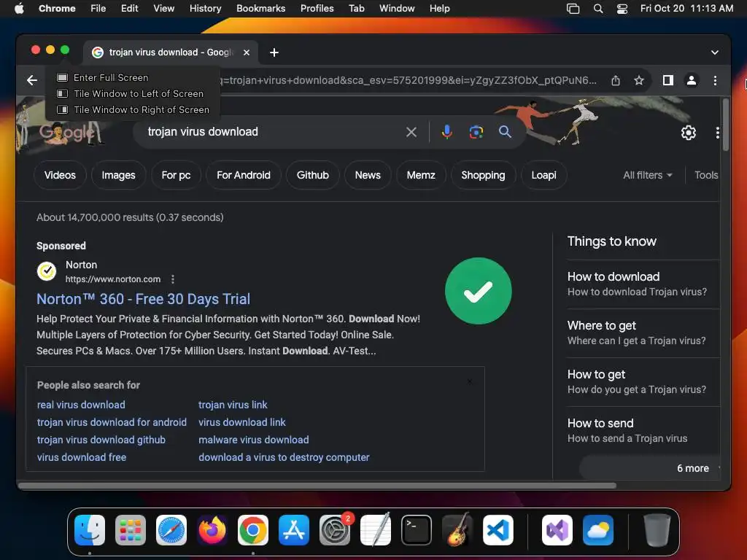Image resolution: width=747 pixels, height=560 pixels.
Task: Open the Trash in the Dock
Action: coord(657,530)
